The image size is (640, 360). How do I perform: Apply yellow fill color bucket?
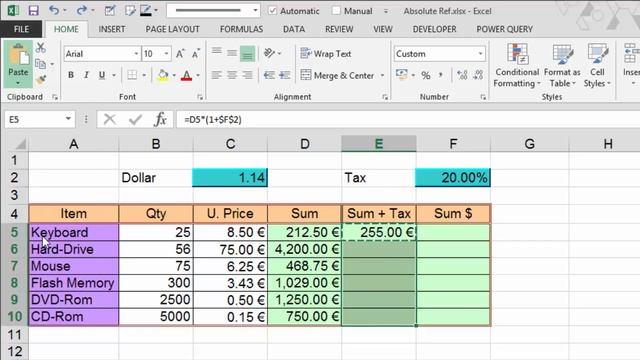click(163, 75)
